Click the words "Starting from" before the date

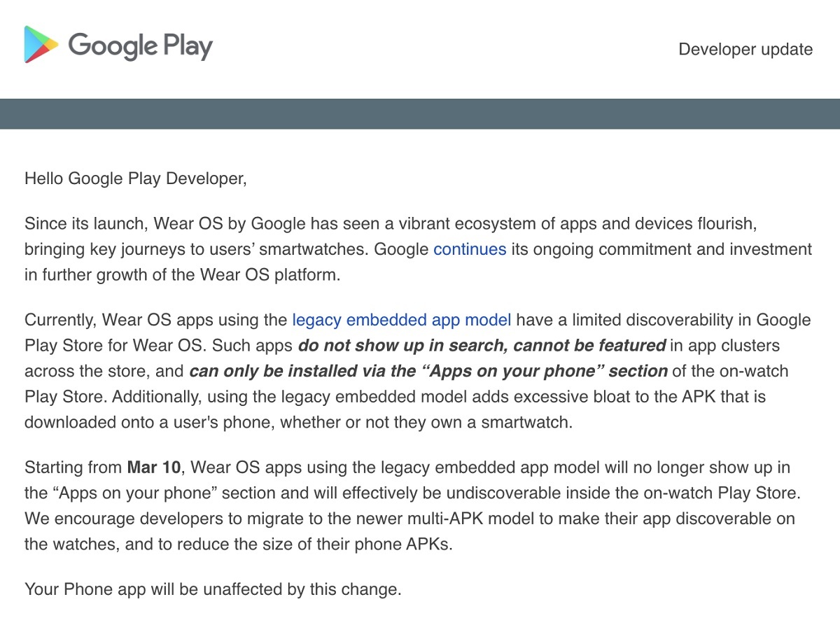pos(73,467)
